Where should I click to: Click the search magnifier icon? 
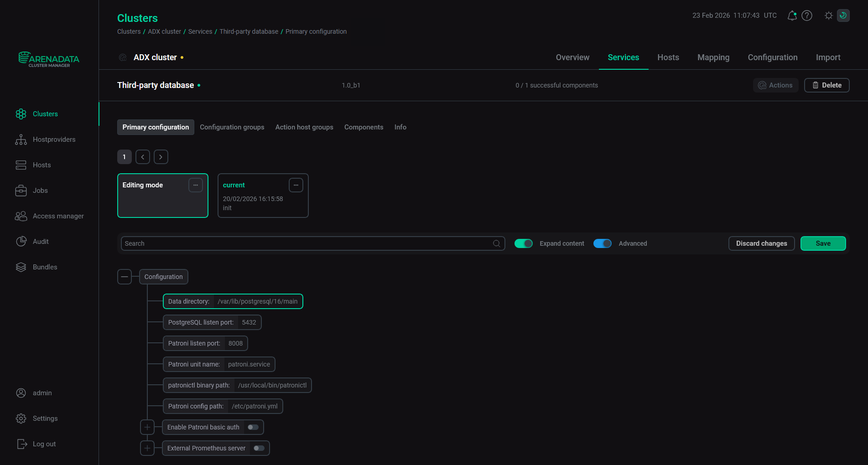click(497, 243)
